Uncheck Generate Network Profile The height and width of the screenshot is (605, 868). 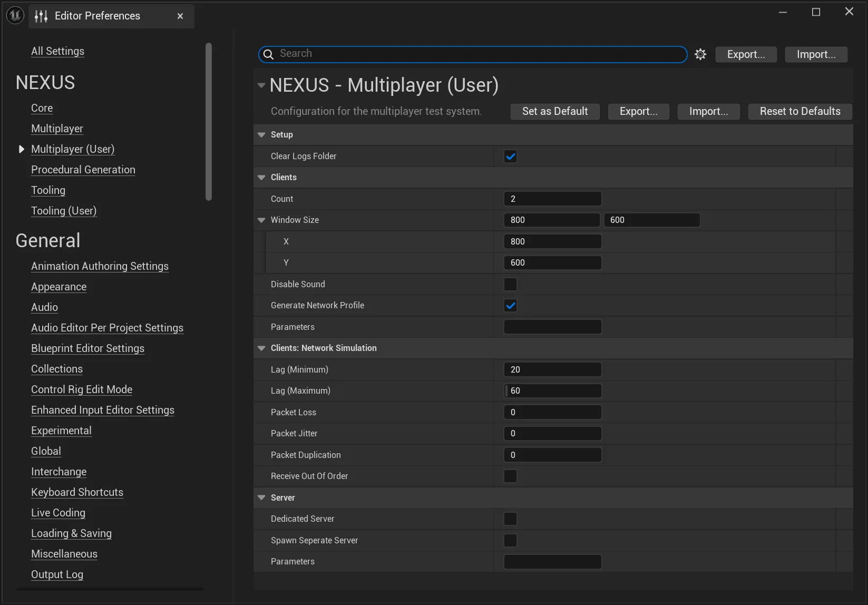511,306
